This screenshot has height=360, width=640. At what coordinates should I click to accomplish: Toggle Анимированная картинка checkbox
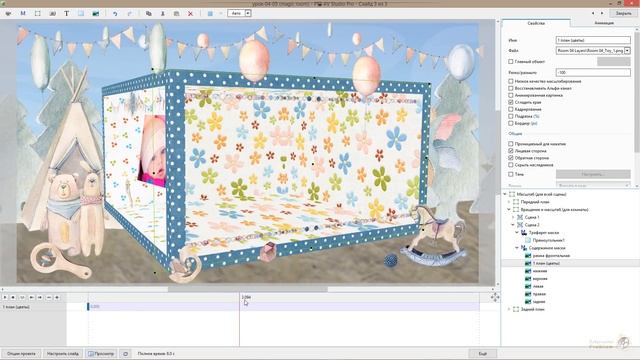[511, 95]
